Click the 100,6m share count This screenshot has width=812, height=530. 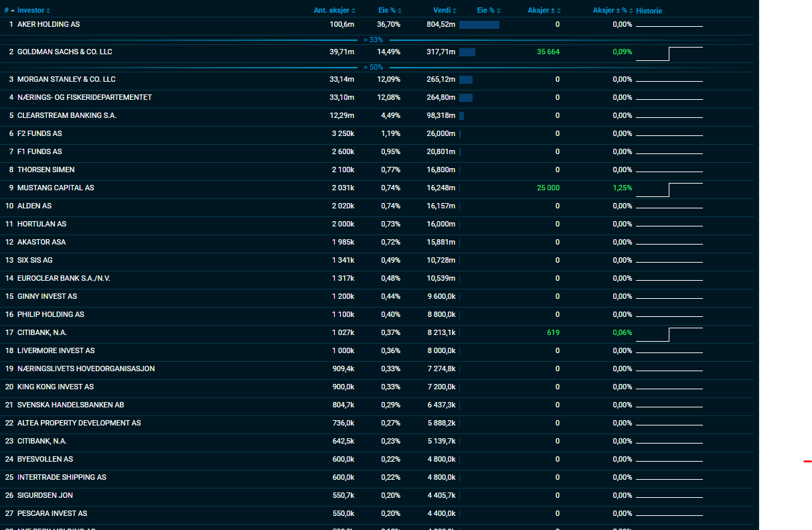(342, 24)
